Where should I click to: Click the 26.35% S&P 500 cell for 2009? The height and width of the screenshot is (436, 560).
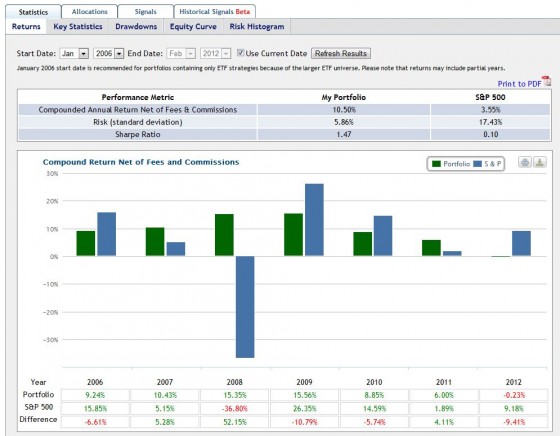pos(304,409)
